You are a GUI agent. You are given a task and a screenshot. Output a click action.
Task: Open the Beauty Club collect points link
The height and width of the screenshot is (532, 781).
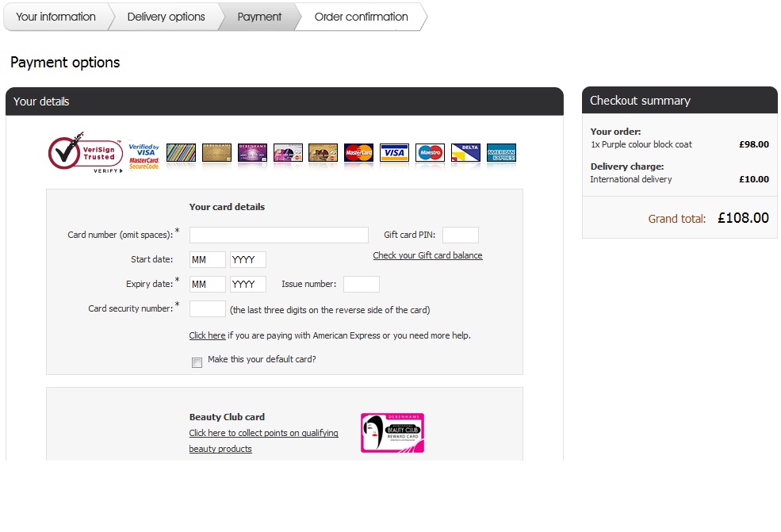coord(263,433)
